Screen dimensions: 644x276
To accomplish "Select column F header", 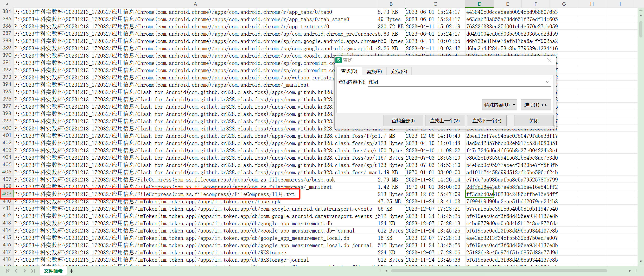I will coord(535,4).
